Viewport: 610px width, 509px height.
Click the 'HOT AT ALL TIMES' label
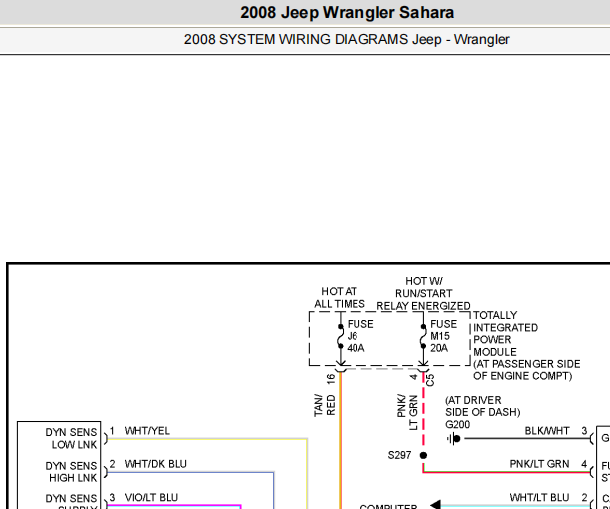339,298
